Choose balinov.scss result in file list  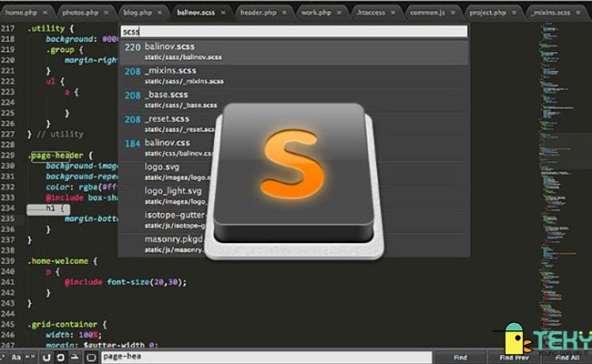coord(294,52)
